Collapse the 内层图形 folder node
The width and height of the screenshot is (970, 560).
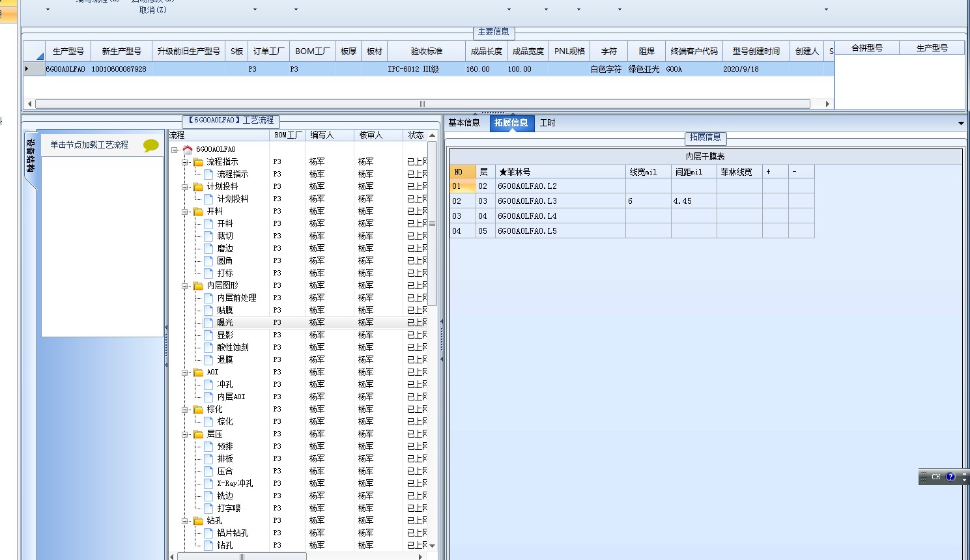[x=185, y=286]
